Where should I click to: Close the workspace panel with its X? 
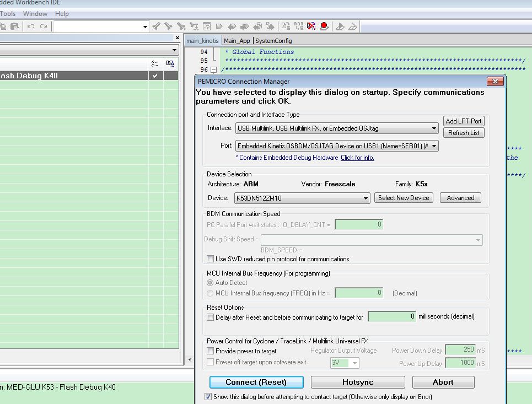[x=177, y=37]
